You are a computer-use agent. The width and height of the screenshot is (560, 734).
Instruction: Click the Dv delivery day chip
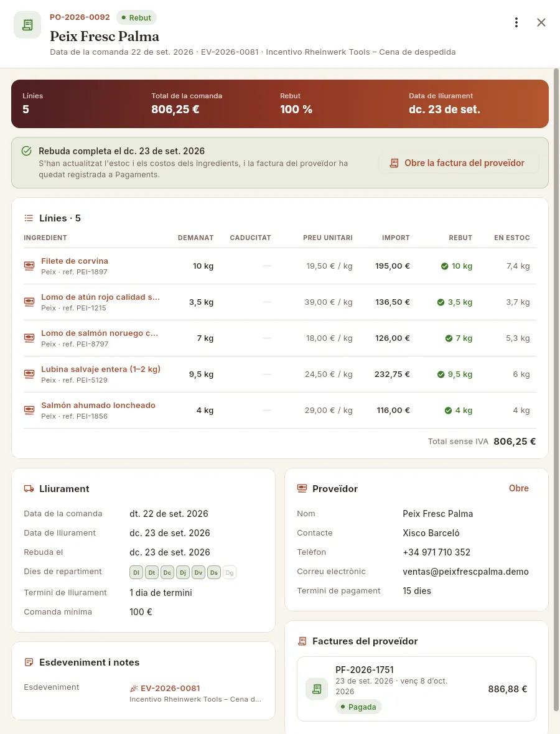point(198,572)
